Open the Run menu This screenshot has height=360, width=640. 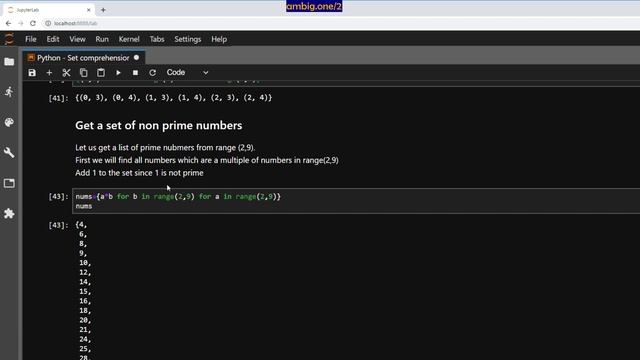click(x=102, y=39)
